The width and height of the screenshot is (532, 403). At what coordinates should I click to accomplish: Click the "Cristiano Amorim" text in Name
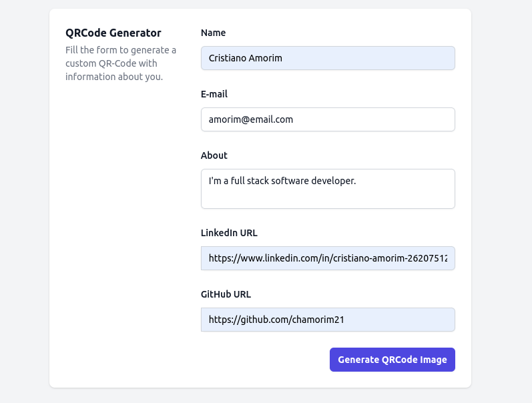(x=245, y=58)
